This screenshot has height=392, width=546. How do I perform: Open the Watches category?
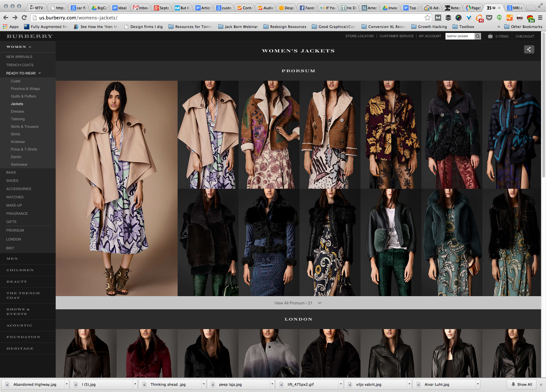coord(15,197)
